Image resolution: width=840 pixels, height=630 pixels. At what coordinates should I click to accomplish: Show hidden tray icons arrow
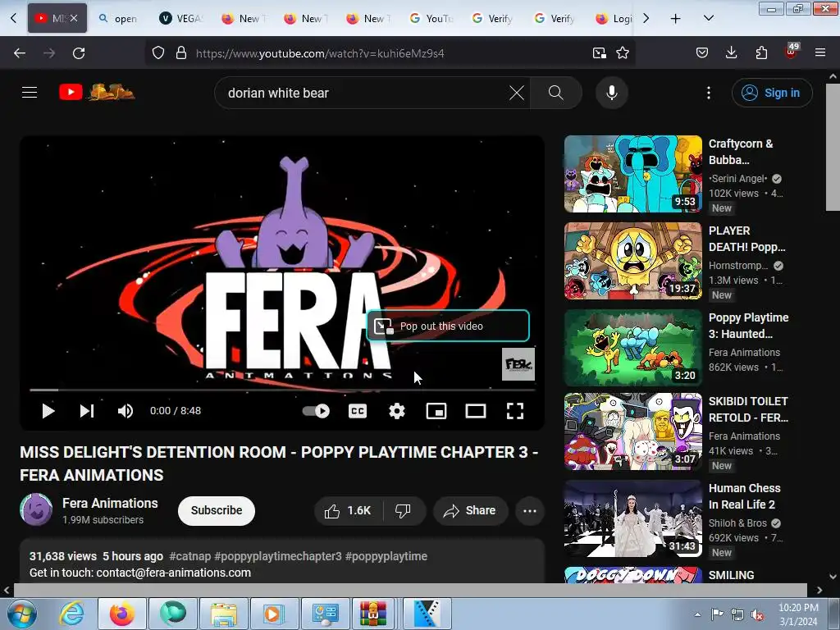click(697, 614)
